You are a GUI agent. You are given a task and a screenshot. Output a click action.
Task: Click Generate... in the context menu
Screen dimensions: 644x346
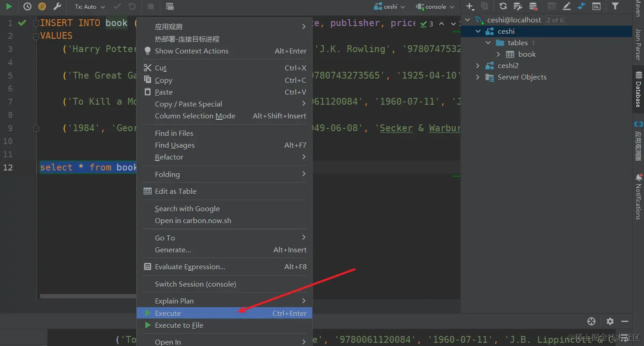click(224, 250)
